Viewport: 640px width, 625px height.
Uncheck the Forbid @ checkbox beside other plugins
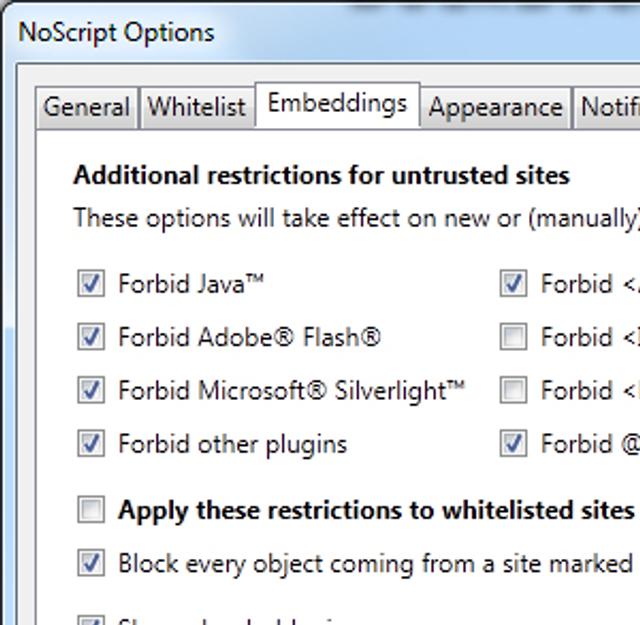coord(513,443)
